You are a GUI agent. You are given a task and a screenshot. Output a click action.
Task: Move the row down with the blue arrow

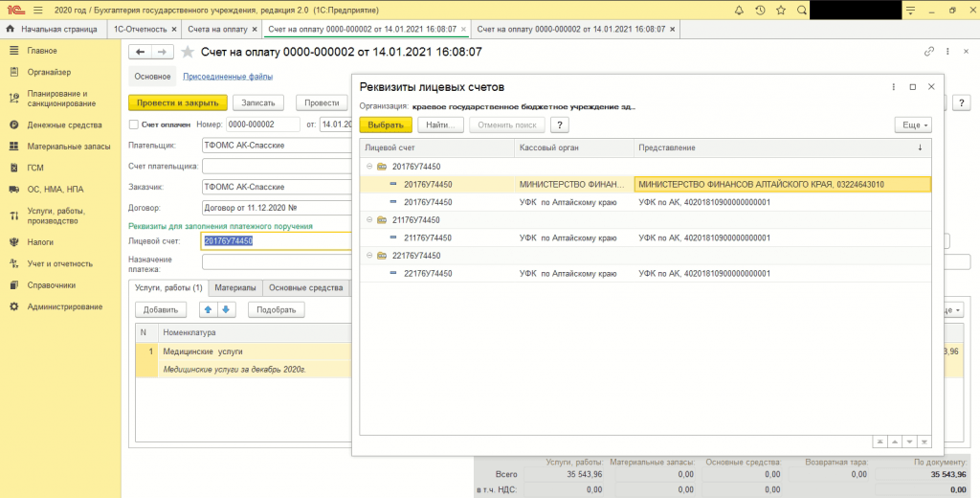click(226, 309)
